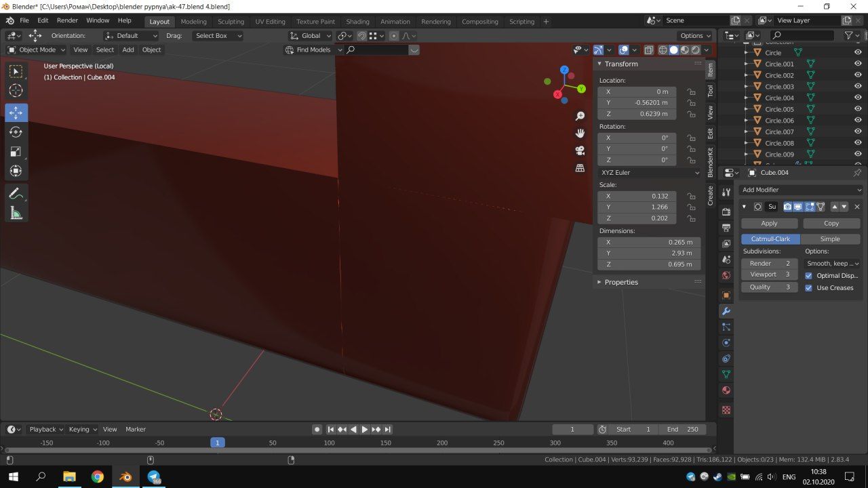Screen dimensions: 868x488
Task: Click the current frame marker 1
Action: click(x=217, y=443)
